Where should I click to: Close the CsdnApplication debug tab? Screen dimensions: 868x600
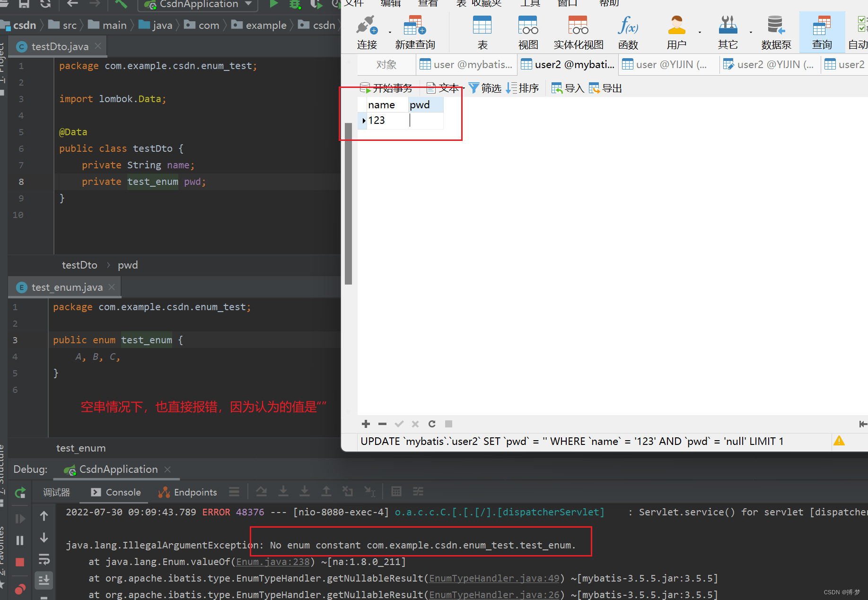click(167, 469)
